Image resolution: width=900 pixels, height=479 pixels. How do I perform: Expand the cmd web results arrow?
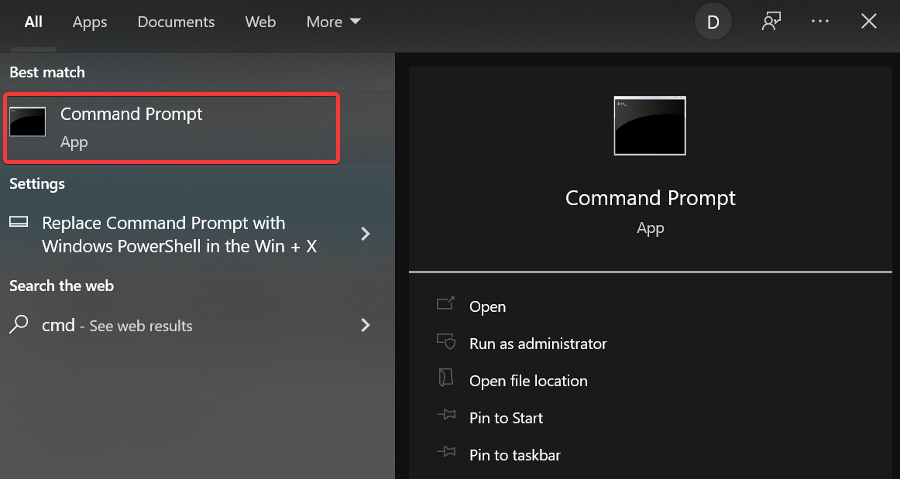click(365, 325)
